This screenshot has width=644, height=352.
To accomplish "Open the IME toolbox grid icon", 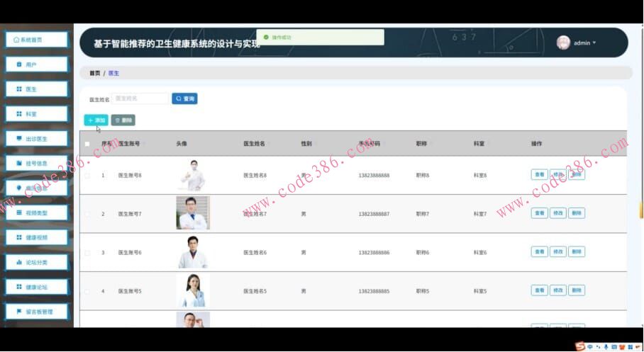I will click(630, 347).
